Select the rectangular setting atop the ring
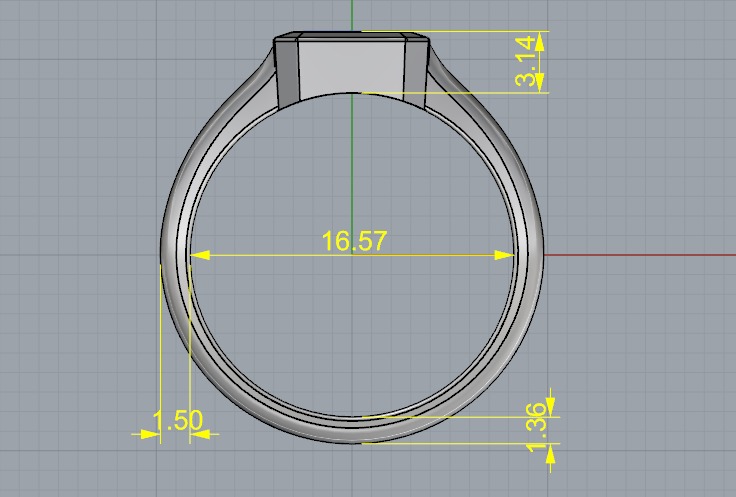The height and width of the screenshot is (497, 736). pos(352,70)
